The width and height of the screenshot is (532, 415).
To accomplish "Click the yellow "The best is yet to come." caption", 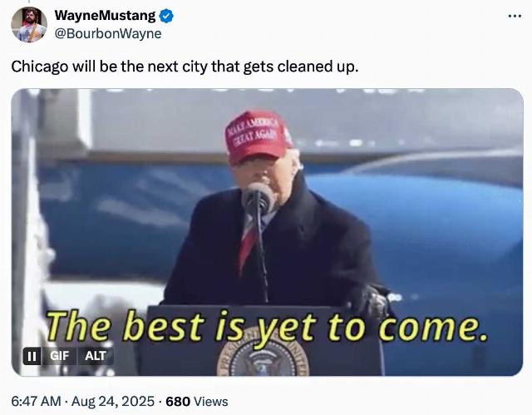I will [x=267, y=327].
